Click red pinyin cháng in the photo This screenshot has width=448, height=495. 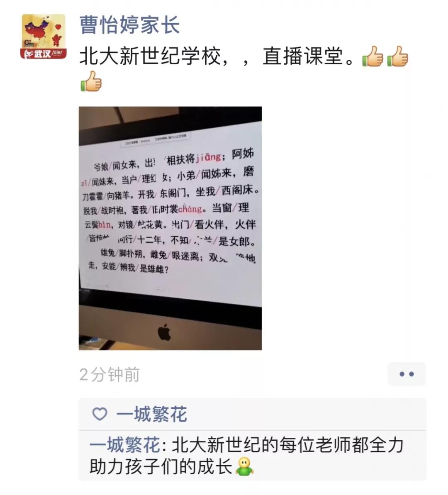tap(190, 209)
